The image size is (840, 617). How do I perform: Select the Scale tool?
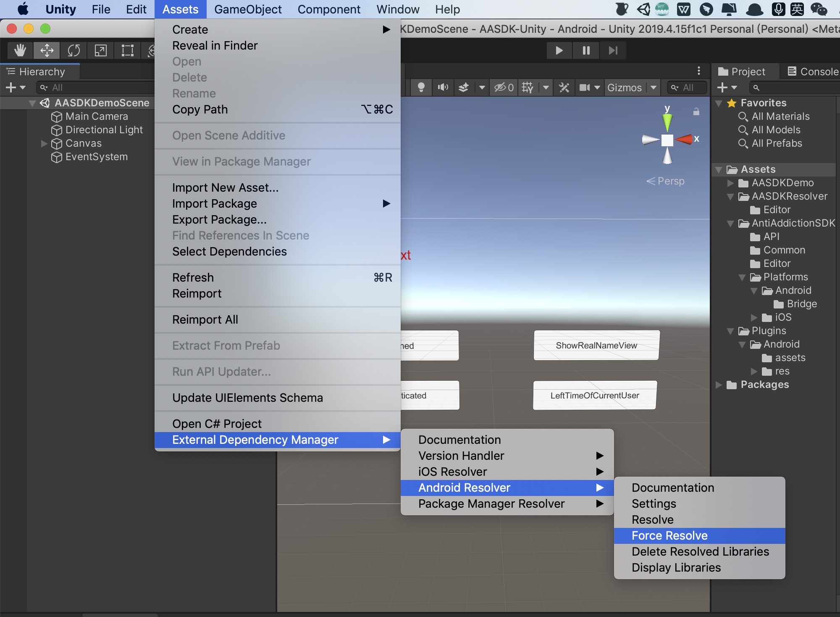click(100, 50)
